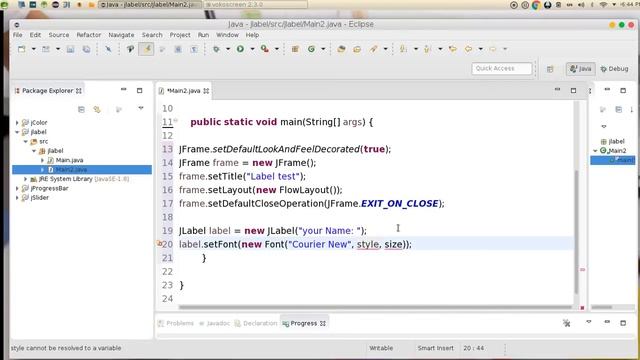
Task: Maximize the editor area
Action: (x=573, y=90)
